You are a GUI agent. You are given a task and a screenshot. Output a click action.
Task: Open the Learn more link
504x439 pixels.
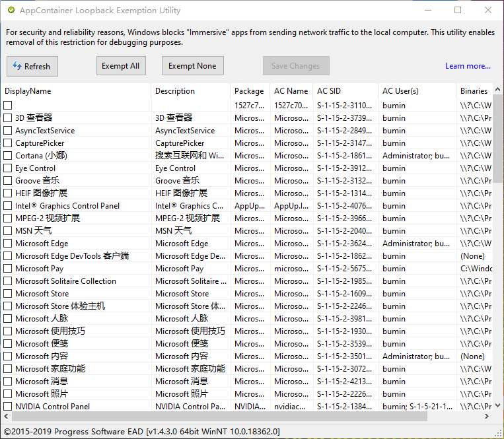tap(468, 66)
